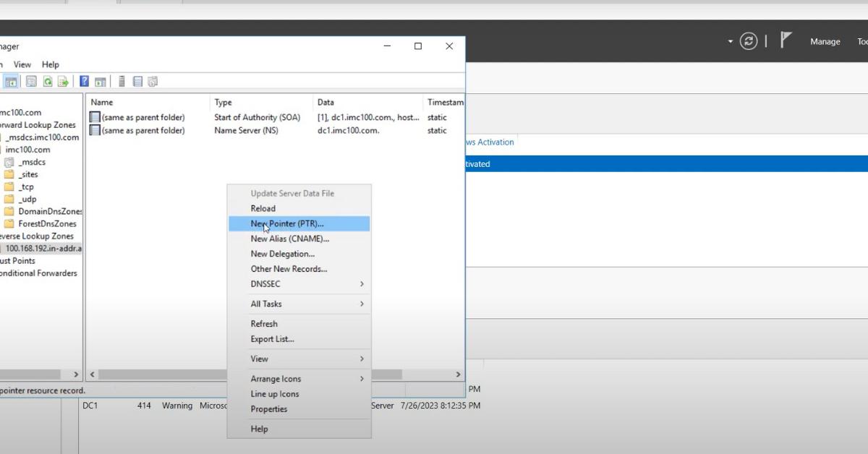868x454 pixels.
Task: Click the Name Server record icon
Action: pyautogui.click(x=95, y=131)
